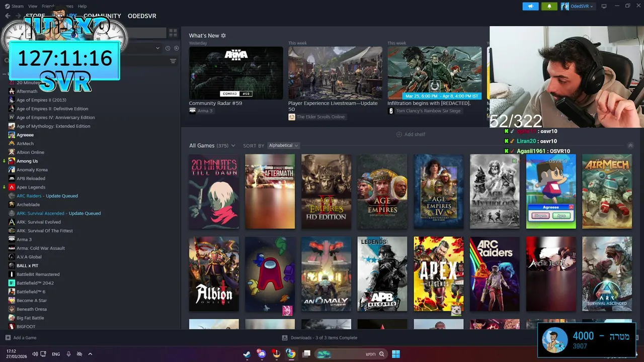Toggle microphone icon in system tray

click(x=68, y=354)
